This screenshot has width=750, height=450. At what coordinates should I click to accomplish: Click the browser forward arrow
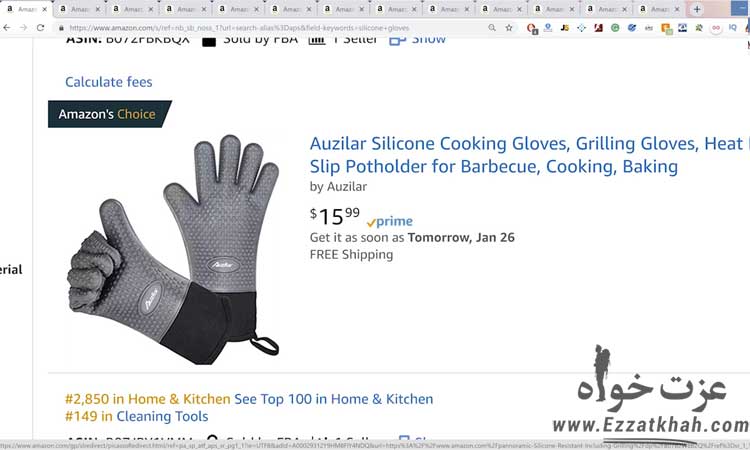[23, 28]
